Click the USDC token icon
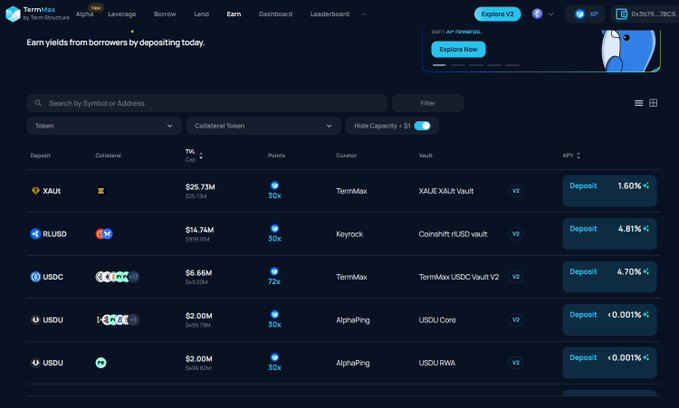The image size is (679, 408). click(36, 277)
